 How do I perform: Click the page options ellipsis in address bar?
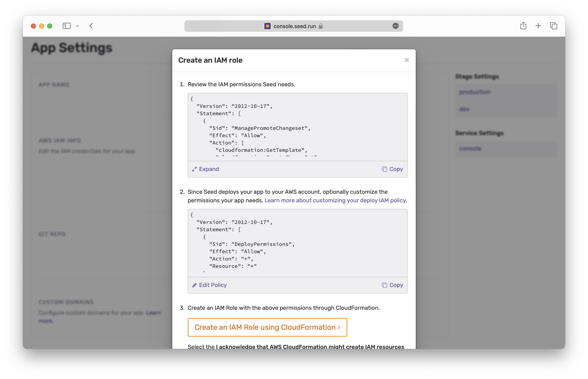coord(396,26)
